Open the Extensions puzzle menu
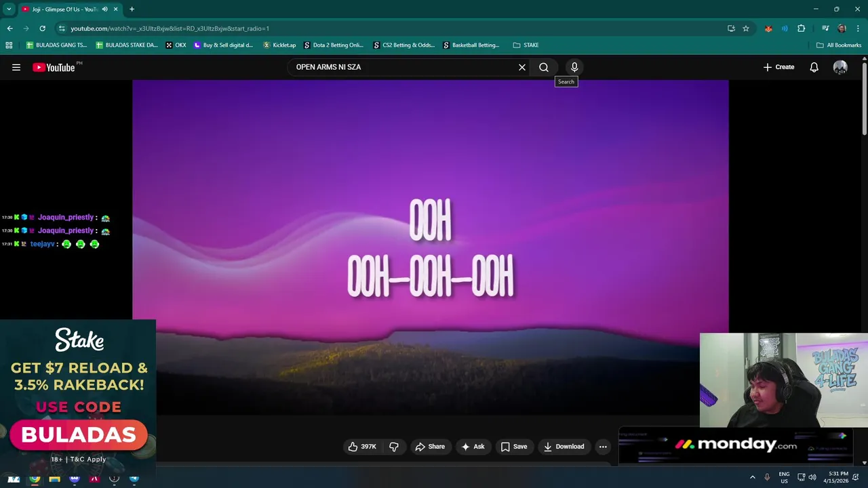The width and height of the screenshot is (868, 488). [802, 28]
